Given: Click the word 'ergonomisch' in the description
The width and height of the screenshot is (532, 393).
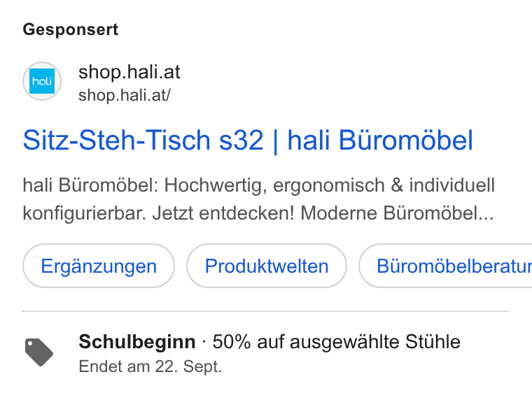Looking at the screenshot, I should point(328,185).
